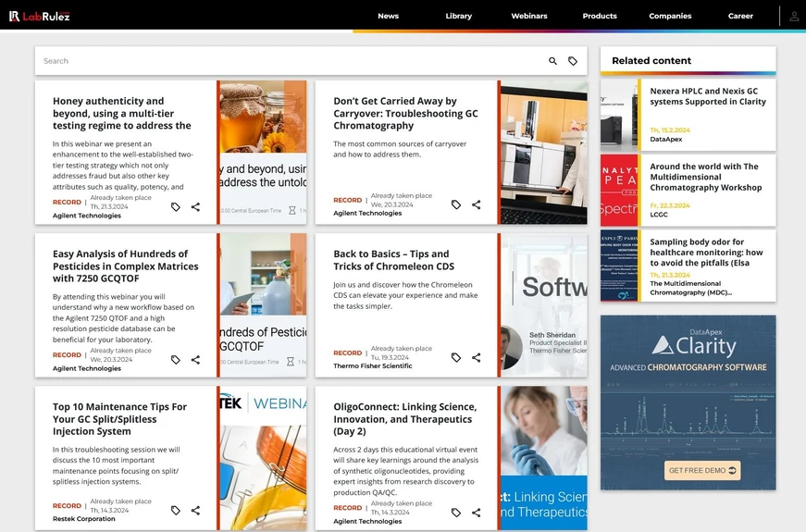The image size is (806, 532).
Task: Click the pesticides GCQTOF gas cylinder thumbnail
Action: point(263,305)
